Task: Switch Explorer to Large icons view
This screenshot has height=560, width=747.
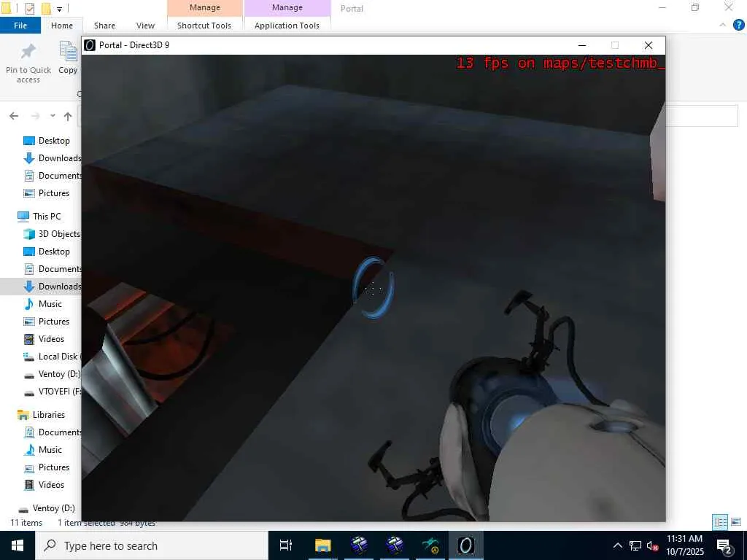Action: [736, 522]
